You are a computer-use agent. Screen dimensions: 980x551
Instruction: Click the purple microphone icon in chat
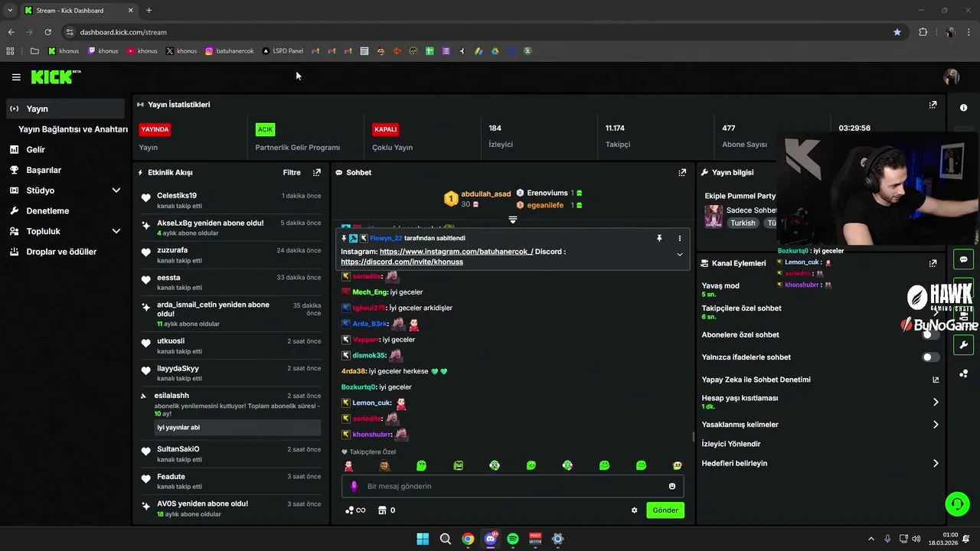[x=354, y=486]
